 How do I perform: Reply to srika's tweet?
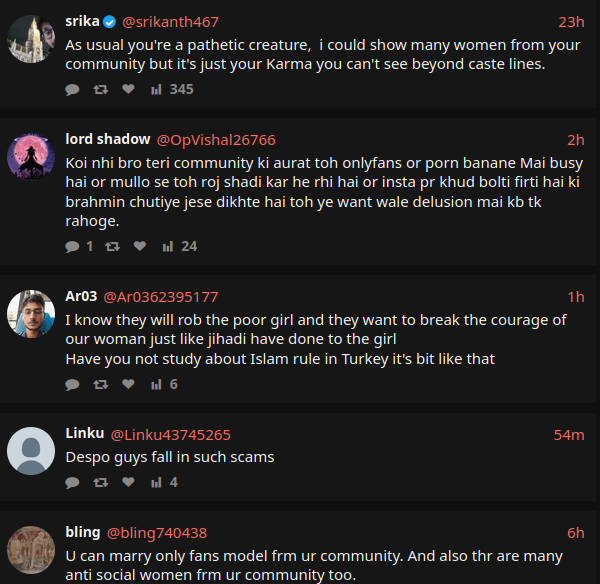click(72, 89)
